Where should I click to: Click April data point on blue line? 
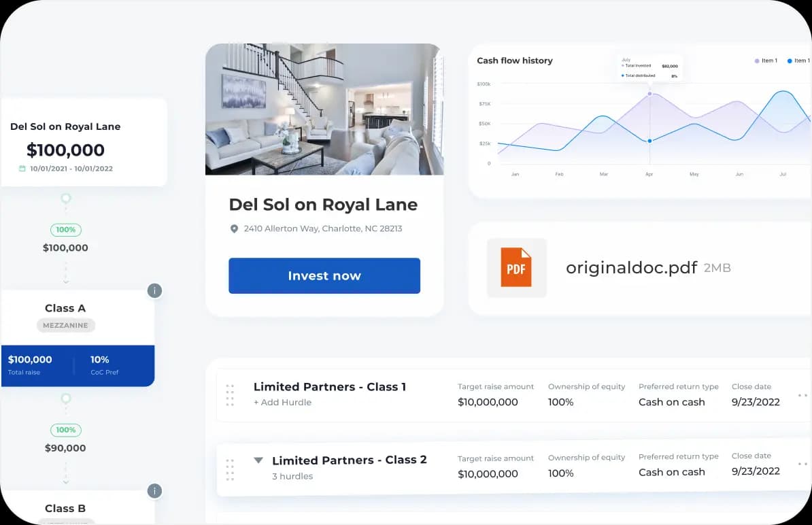[649, 141]
